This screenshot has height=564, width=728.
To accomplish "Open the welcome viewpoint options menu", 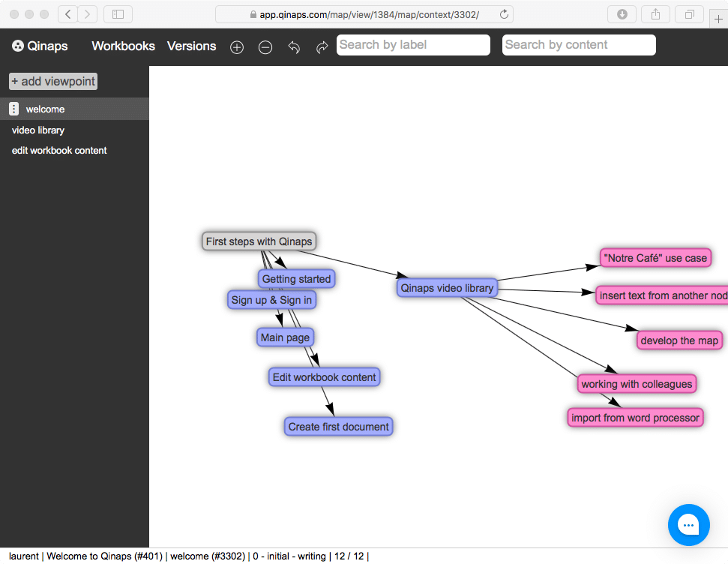I will click(14, 109).
